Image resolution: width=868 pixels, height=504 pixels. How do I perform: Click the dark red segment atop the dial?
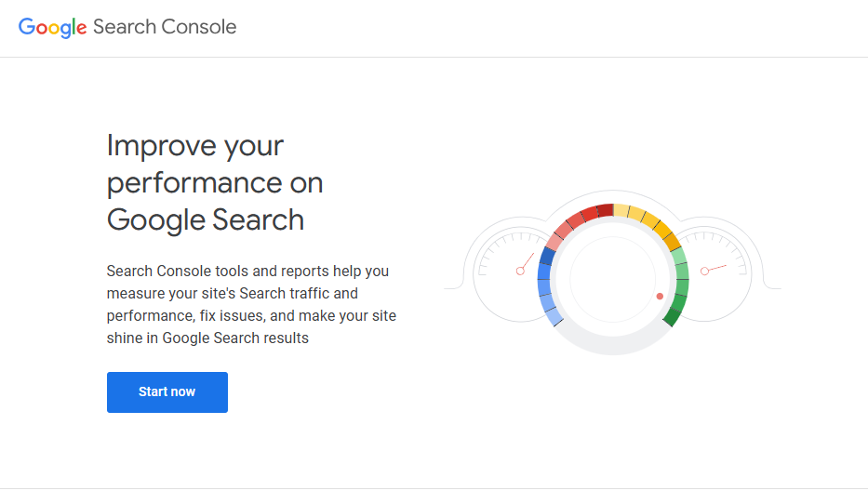coord(605,210)
